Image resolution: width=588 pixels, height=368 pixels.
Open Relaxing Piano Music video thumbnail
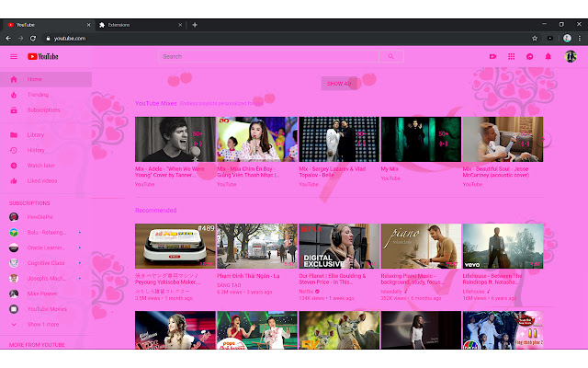click(x=421, y=246)
